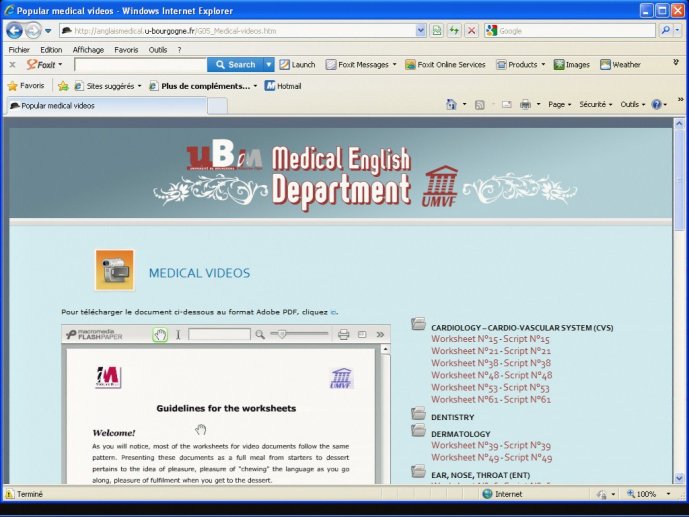Open the Fichier menu
Screen dimensions: 689x517
point(19,50)
